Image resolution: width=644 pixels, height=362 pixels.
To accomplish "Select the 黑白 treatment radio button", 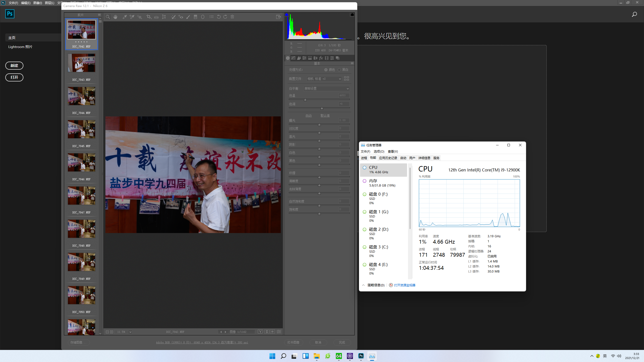I will tap(339, 70).
